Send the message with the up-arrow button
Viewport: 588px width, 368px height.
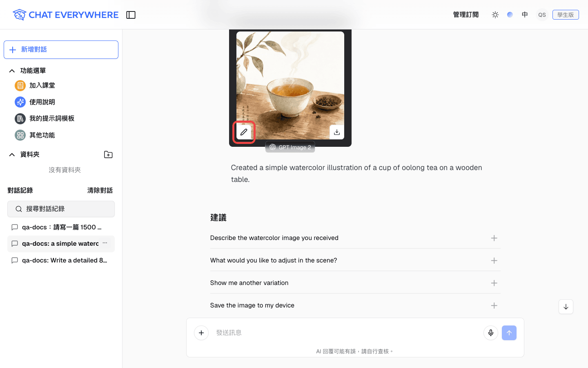(x=509, y=333)
